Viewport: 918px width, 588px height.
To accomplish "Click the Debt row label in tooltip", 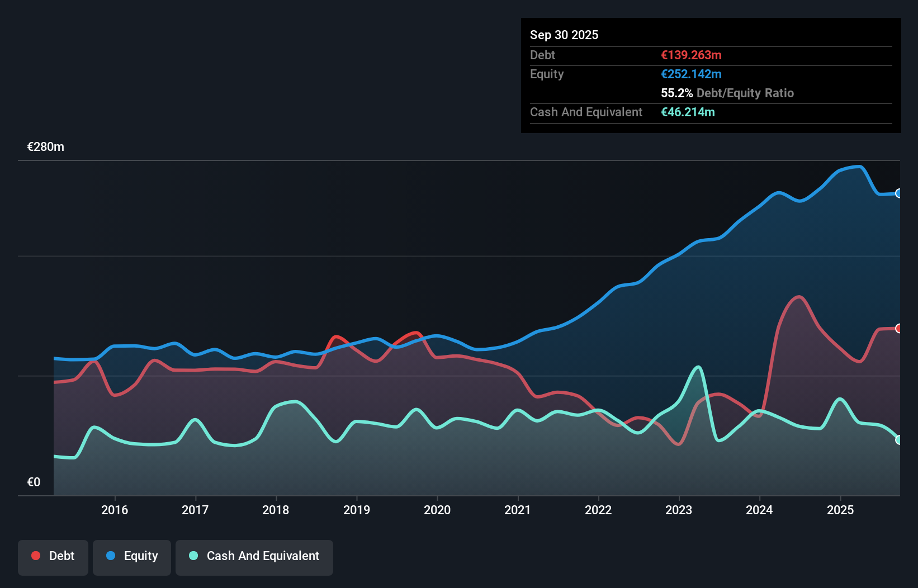I will coord(542,55).
